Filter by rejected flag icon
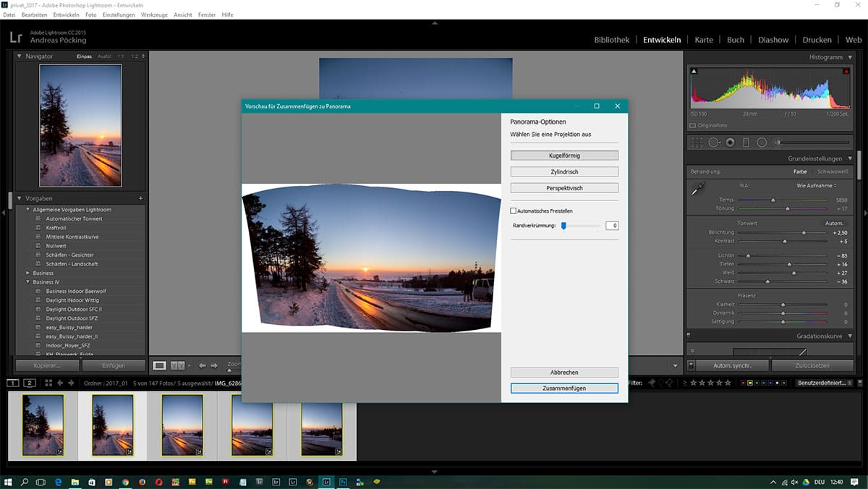868x489 pixels. (x=670, y=383)
